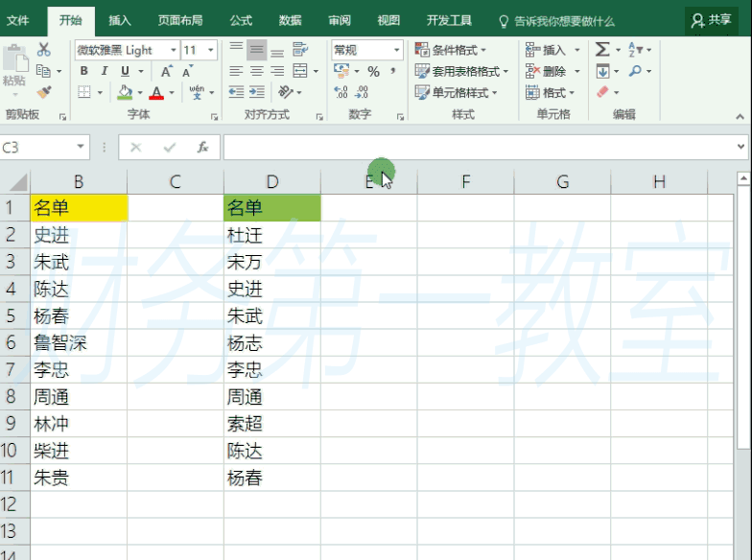The image size is (752, 560).
Task: Select column G header
Action: 562,182
